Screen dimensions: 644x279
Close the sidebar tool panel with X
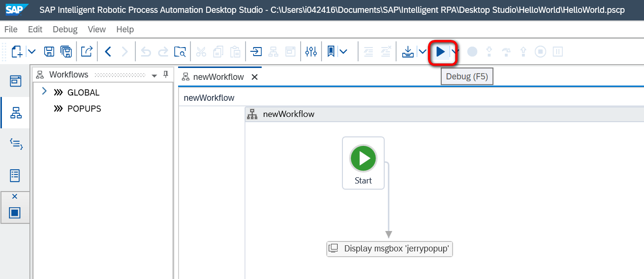point(15,196)
